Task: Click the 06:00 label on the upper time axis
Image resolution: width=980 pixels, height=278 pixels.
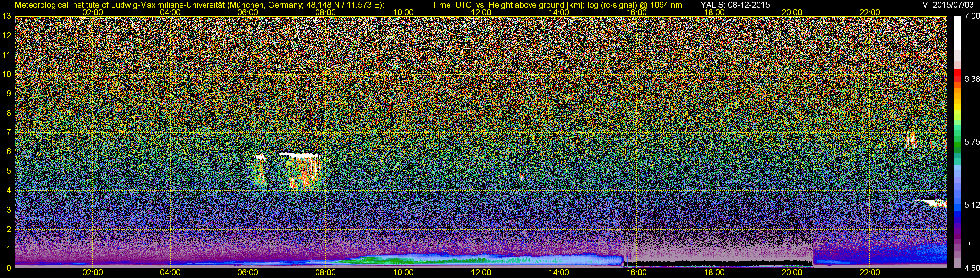Action: click(248, 12)
